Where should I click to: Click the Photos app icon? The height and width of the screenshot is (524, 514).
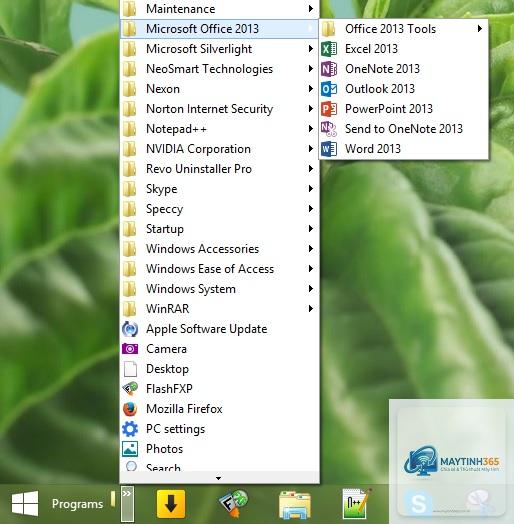pyautogui.click(x=130, y=449)
